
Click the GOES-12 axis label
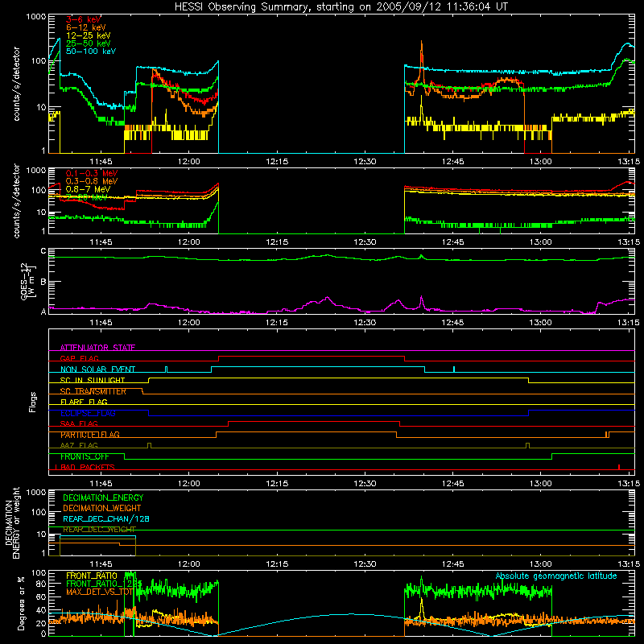[x=28, y=281]
